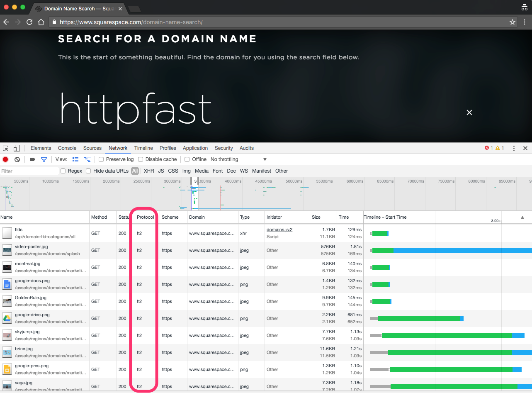Click the capture screenshots camera icon
The height and width of the screenshot is (393, 532).
click(x=33, y=159)
